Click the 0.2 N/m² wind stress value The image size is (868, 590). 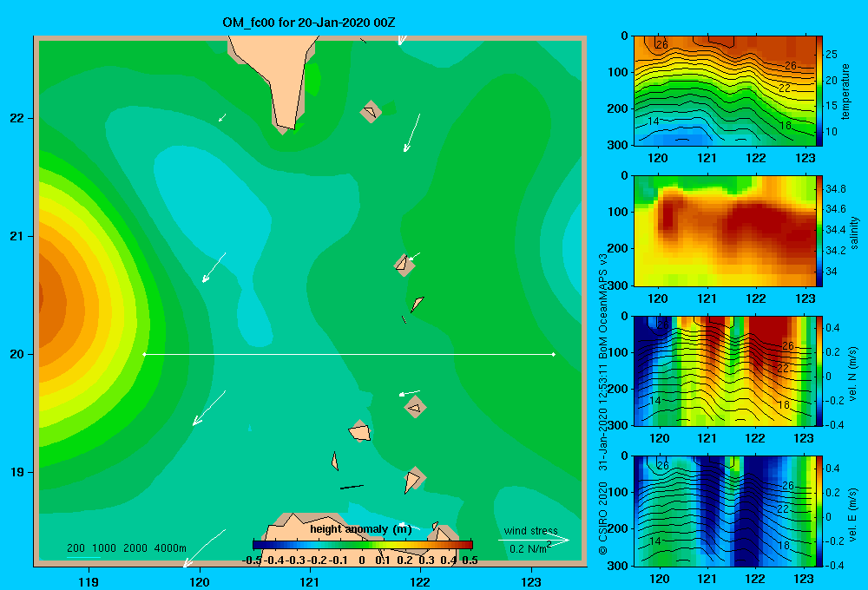click(529, 548)
